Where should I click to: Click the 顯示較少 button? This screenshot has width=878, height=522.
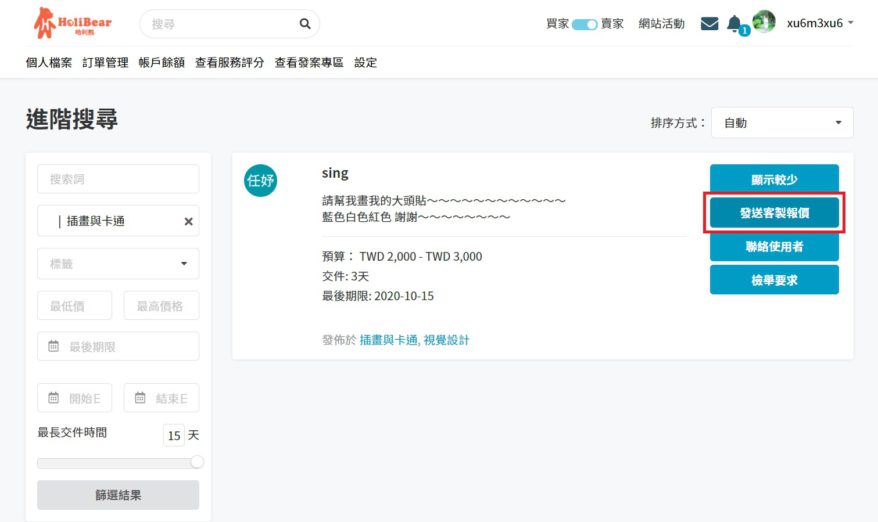tap(774, 179)
